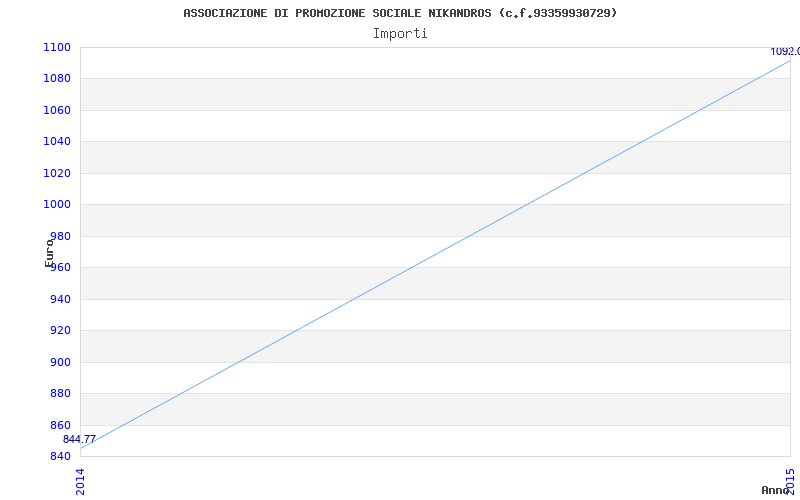This screenshot has height=500, width=800.
Task: Click the y-axis value 1040
Action: pyautogui.click(x=57, y=141)
